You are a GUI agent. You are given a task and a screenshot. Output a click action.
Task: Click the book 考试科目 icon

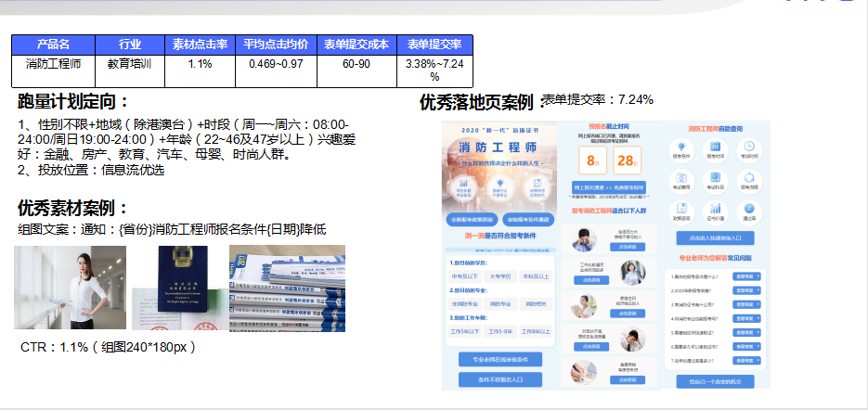715,182
